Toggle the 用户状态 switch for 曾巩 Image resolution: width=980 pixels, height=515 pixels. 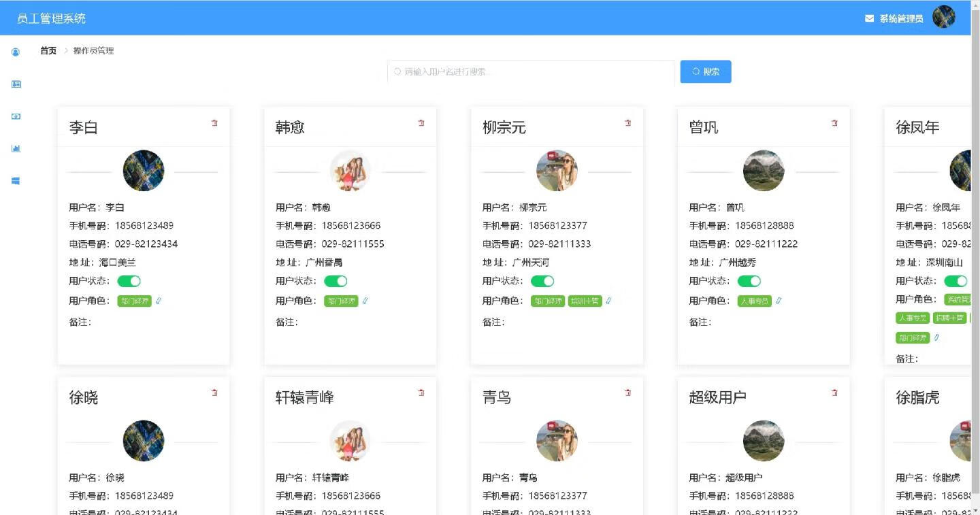750,281
